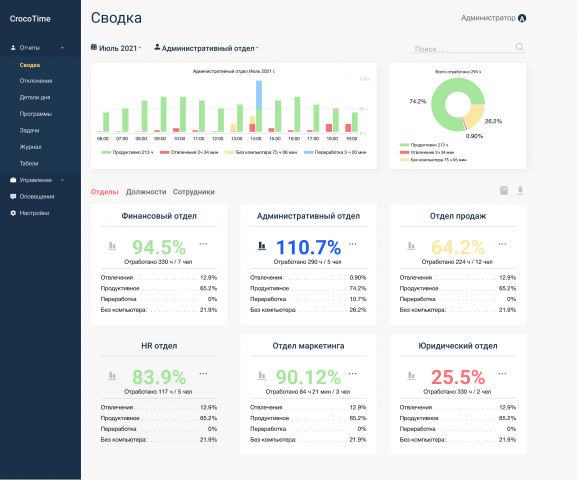The width and height of the screenshot is (577, 480).
Task: Open chart icon in Отдел продаж card
Action: point(411,246)
